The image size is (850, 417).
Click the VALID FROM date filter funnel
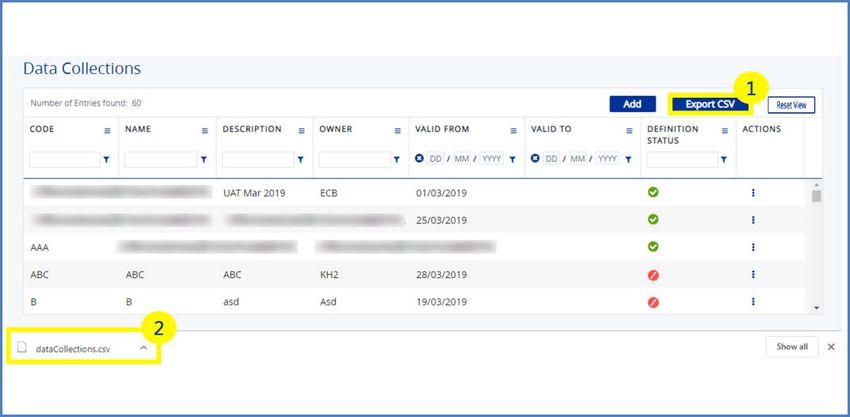coord(512,159)
